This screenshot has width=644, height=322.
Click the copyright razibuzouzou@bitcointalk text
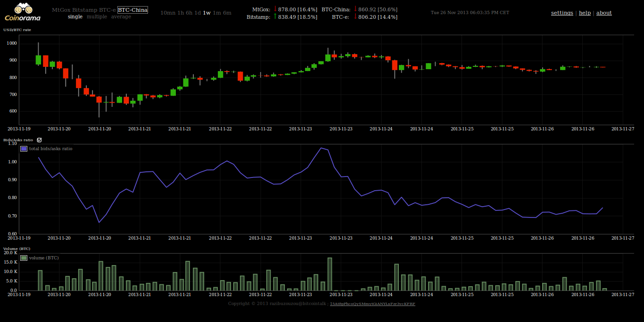tap(277, 304)
